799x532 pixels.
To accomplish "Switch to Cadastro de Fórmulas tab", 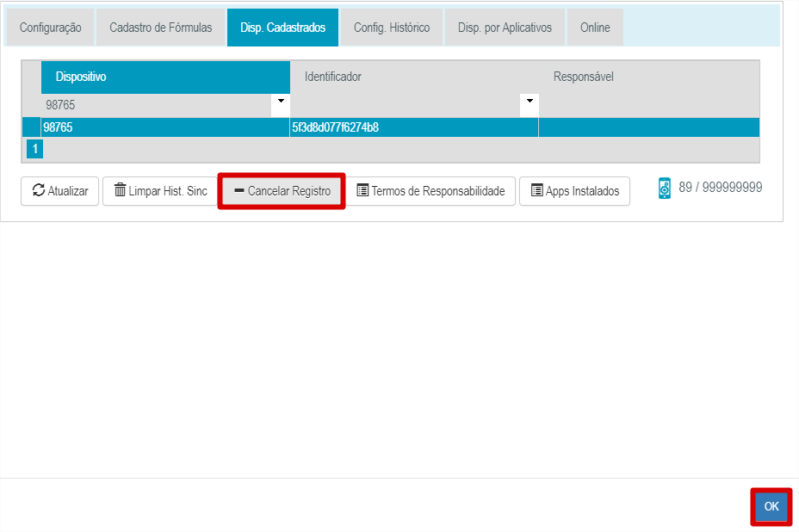I will (160, 28).
